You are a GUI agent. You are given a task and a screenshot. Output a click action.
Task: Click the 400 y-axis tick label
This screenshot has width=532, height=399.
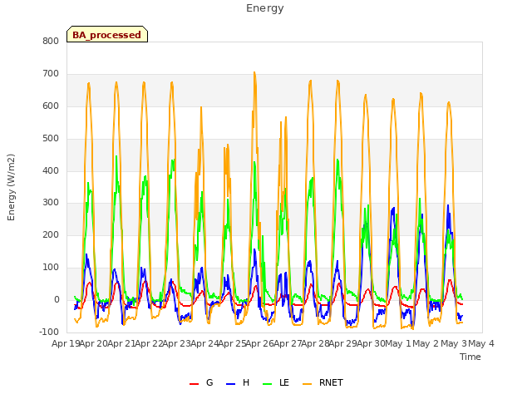pos(51,170)
